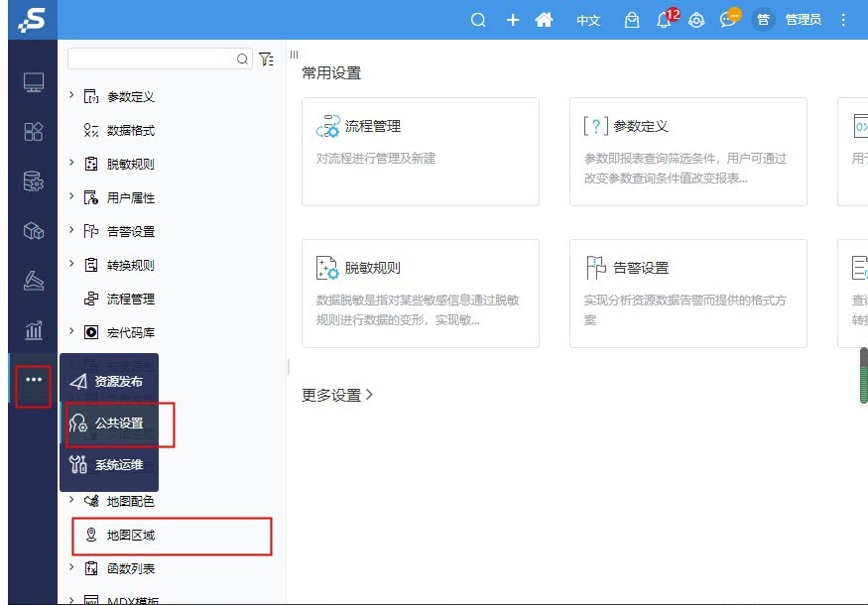Screen dimensions: 868x605
Task: Open chat messages bubble icon
Action: (x=730, y=18)
